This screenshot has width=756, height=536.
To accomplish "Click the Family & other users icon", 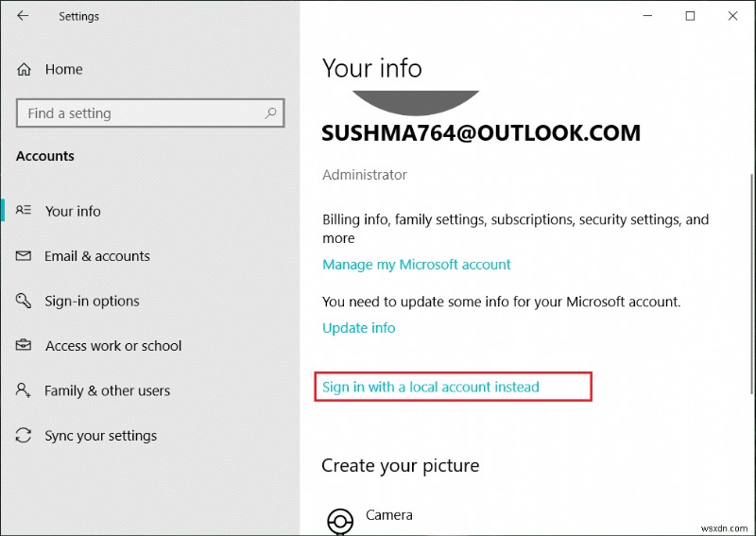I will coord(26,390).
